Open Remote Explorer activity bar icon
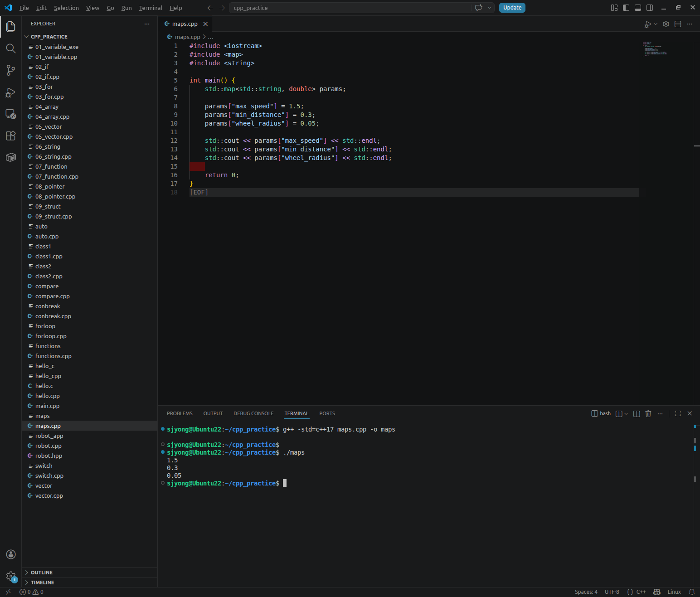This screenshot has width=700, height=597. (x=11, y=114)
